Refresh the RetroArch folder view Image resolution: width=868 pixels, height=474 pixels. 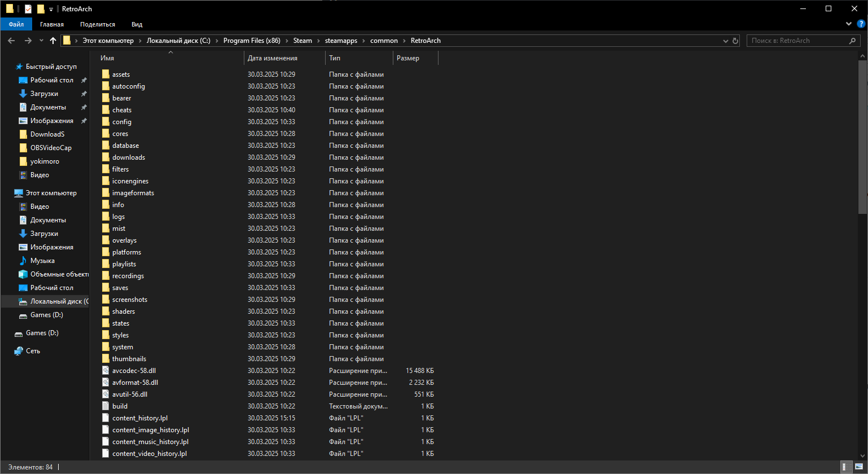735,41
